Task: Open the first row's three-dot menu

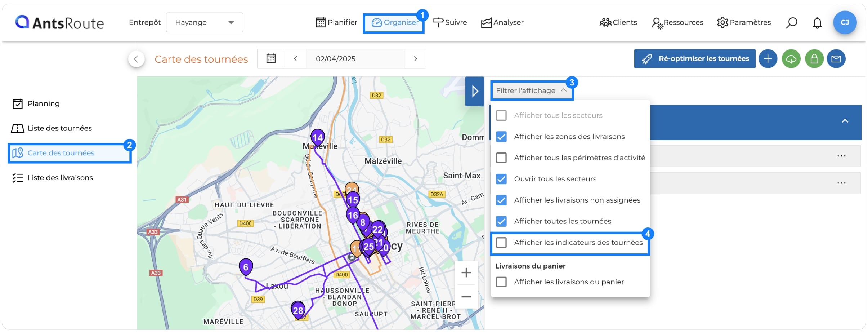Action: pyautogui.click(x=841, y=156)
